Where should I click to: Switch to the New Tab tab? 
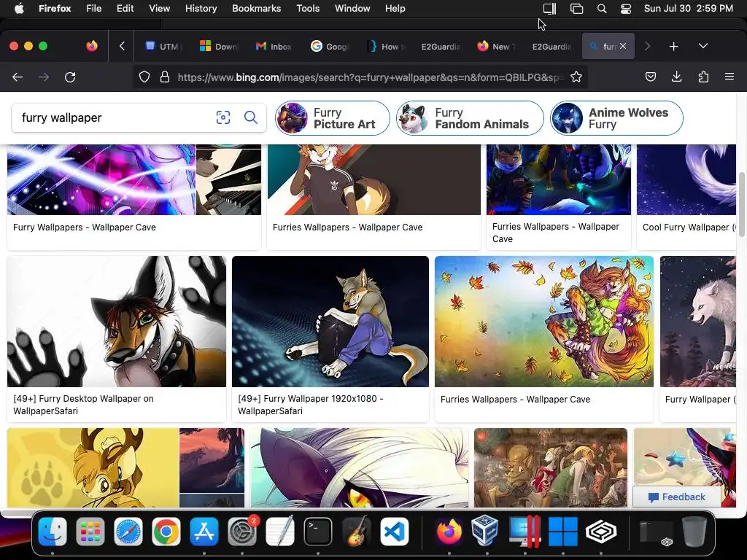click(496, 47)
